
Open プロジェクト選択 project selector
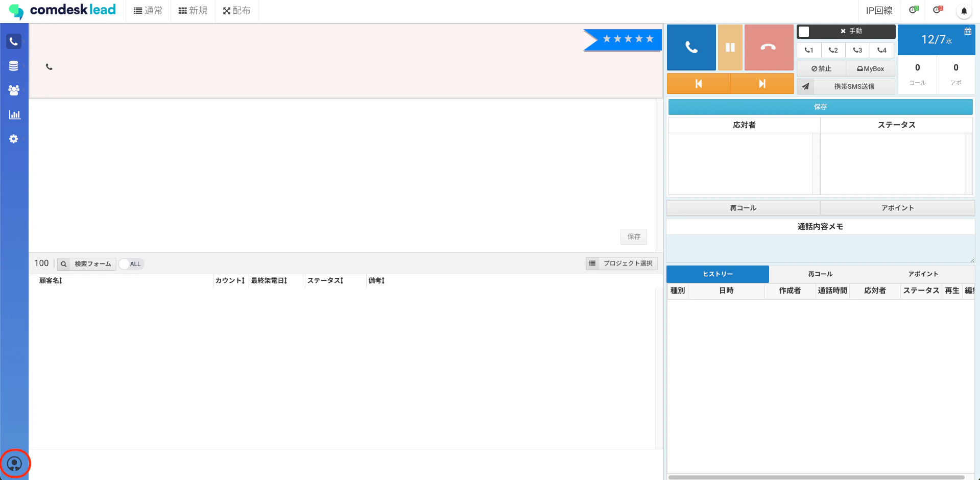tap(628, 263)
